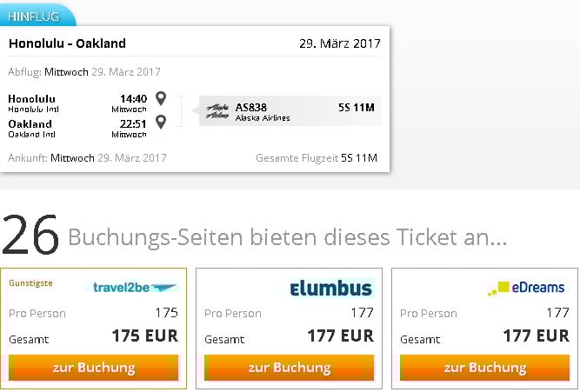
Task: Select the HINFLUG tab
Action: click(32, 17)
